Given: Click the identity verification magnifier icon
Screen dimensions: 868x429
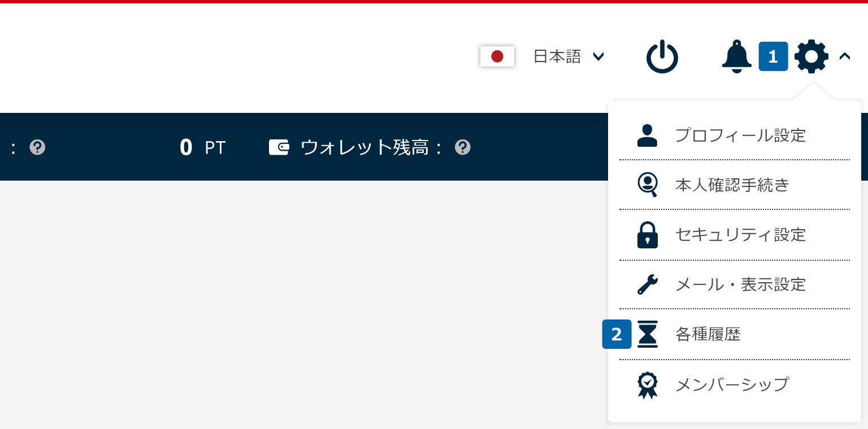Looking at the screenshot, I should (648, 185).
